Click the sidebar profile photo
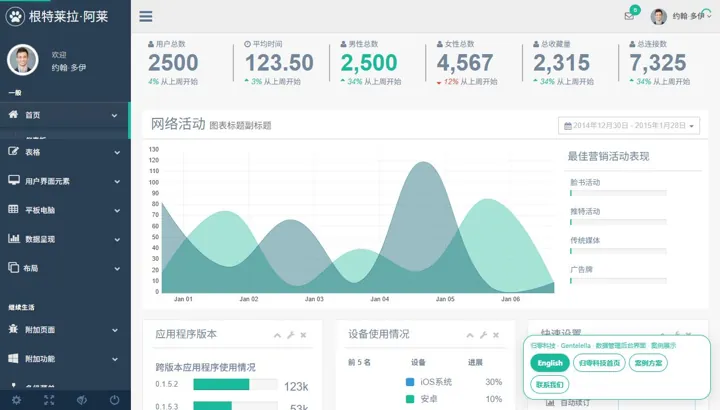The image size is (720, 410). tap(22, 60)
